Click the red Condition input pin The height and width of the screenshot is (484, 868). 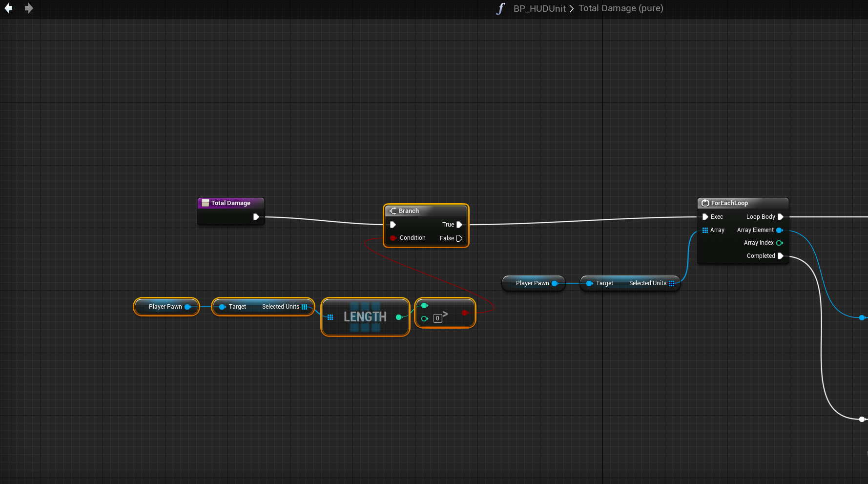click(x=393, y=238)
